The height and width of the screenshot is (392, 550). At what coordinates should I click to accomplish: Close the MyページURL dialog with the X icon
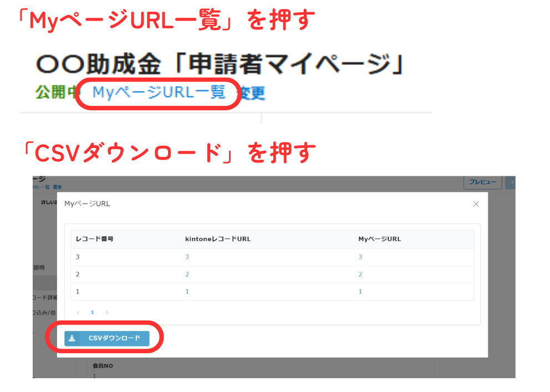click(x=476, y=204)
